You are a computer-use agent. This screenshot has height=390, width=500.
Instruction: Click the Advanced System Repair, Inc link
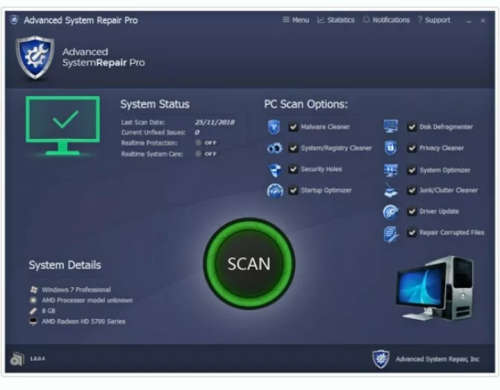437,359
